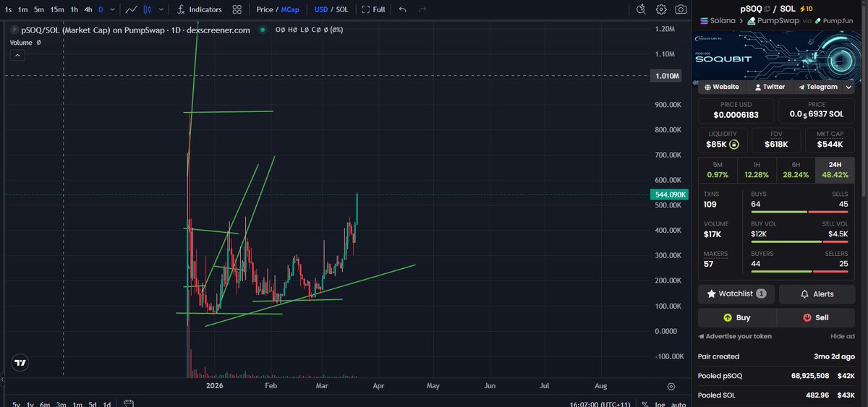Set bottom range to 1y
868x407 pixels.
tap(30, 403)
